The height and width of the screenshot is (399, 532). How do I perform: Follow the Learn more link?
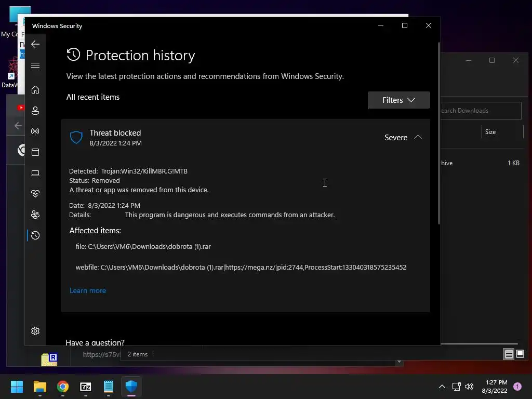[88, 291]
